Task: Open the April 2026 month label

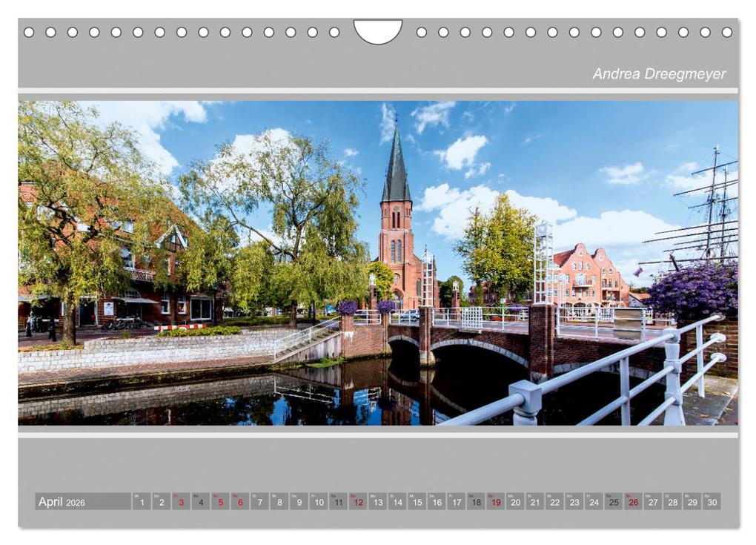Action: tap(63, 501)
